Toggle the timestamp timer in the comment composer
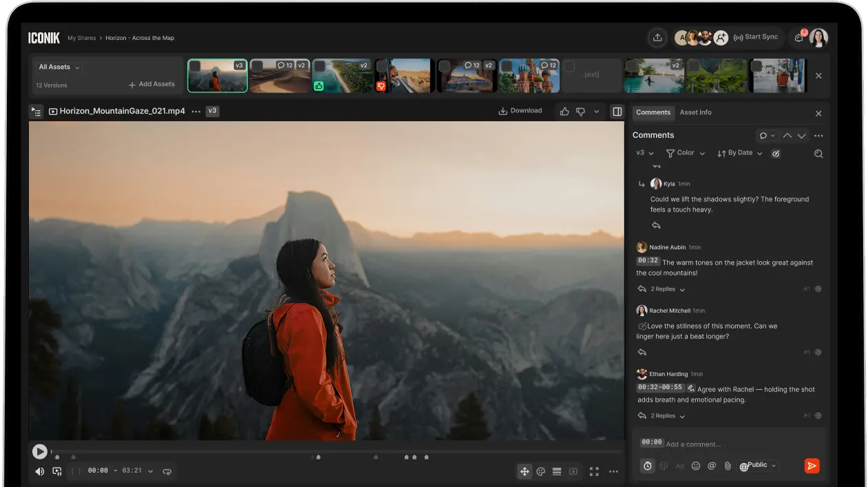Screen dimensions: 868x487 click(x=647, y=466)
